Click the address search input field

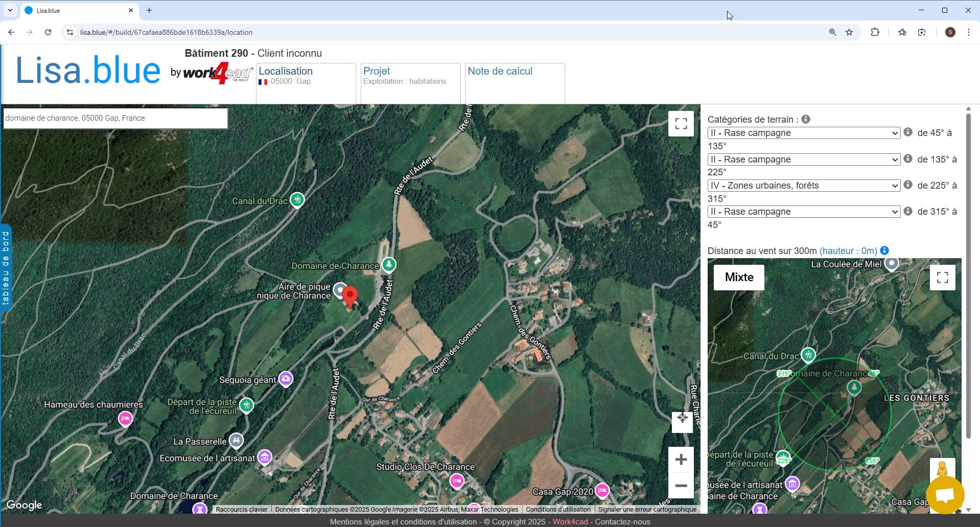115,118
